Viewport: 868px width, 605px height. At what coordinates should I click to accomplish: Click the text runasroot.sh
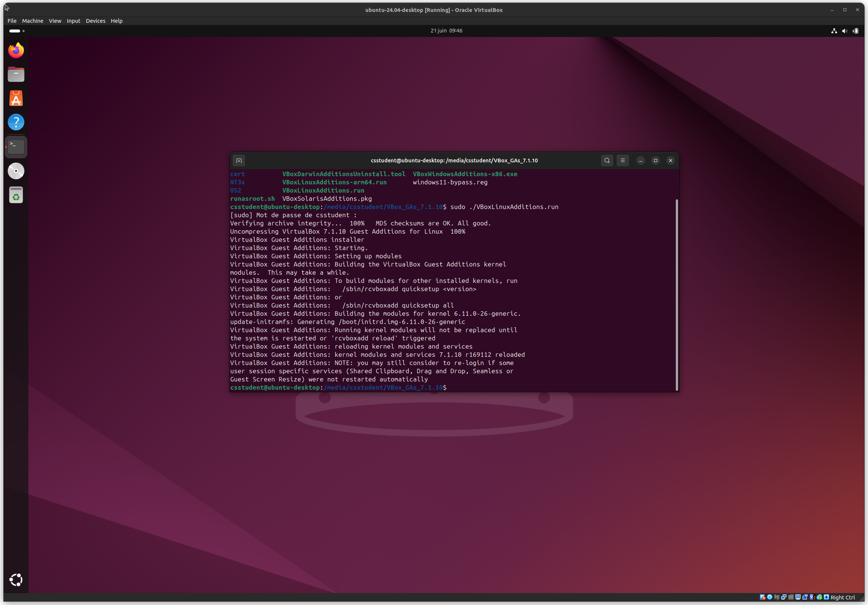[252, 199]
